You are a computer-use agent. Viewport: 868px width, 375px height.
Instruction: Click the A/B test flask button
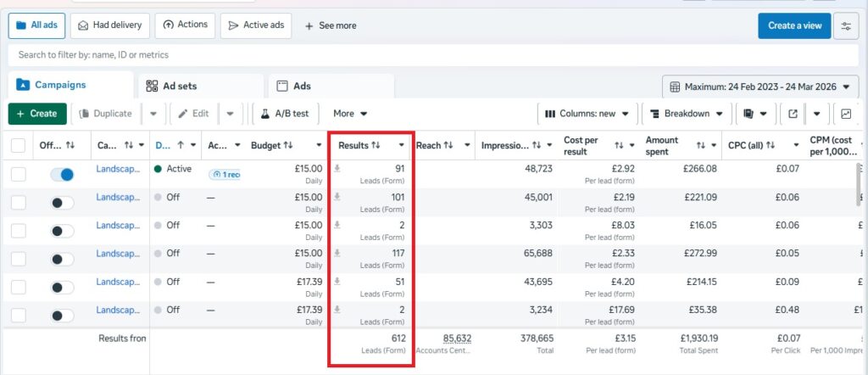(285, 114)
